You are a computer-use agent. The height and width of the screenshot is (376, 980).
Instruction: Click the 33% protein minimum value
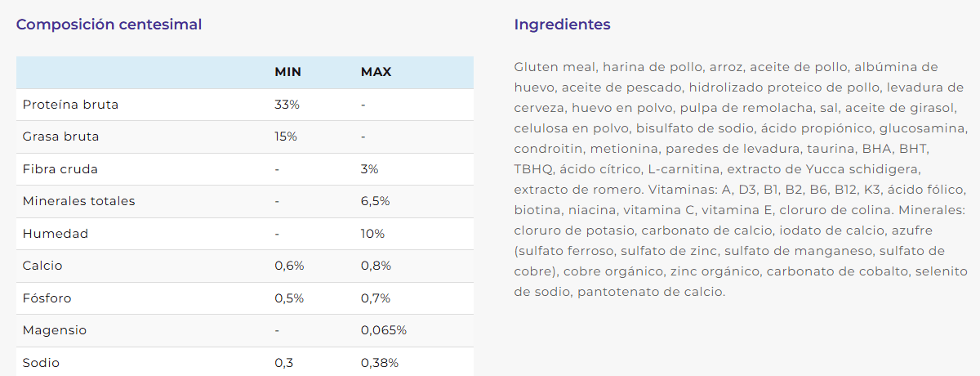pos(287,105)
